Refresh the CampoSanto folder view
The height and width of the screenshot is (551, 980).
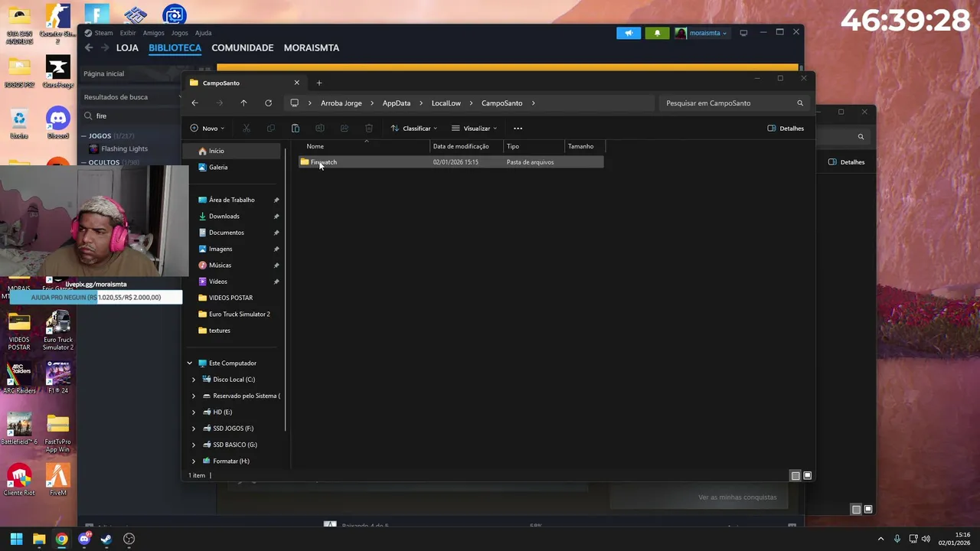pyautogui.click(x=268, y=103)
